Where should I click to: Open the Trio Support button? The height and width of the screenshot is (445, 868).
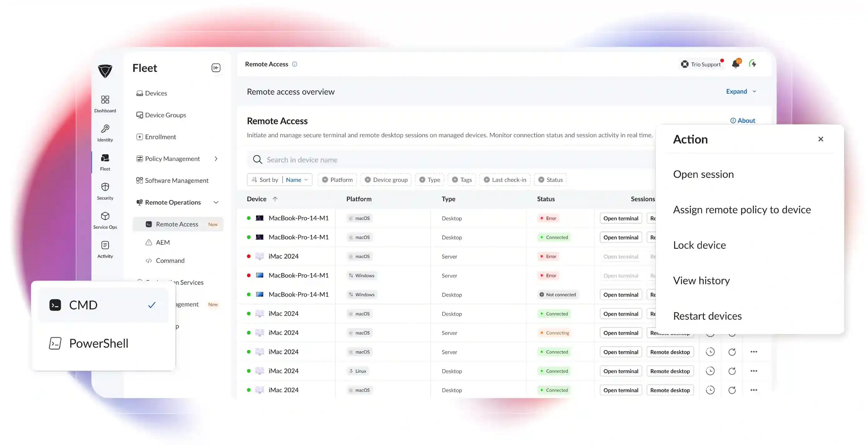(701, 64)
